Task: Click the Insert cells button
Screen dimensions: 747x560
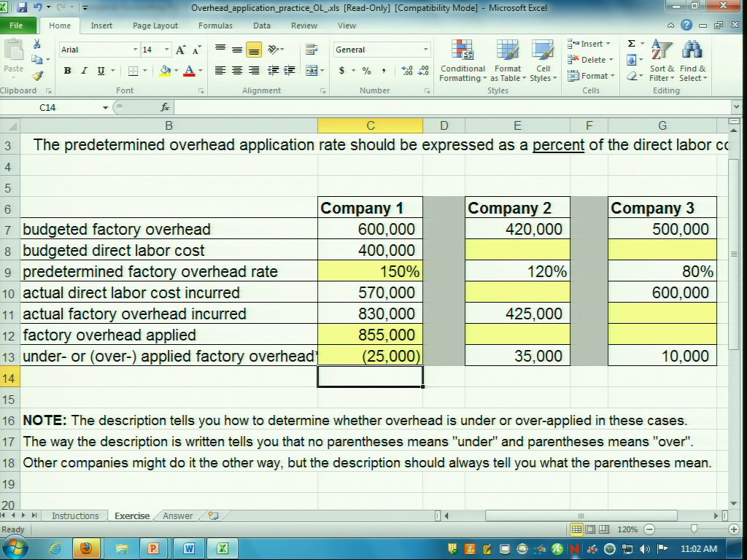Action: pos(589,44)
